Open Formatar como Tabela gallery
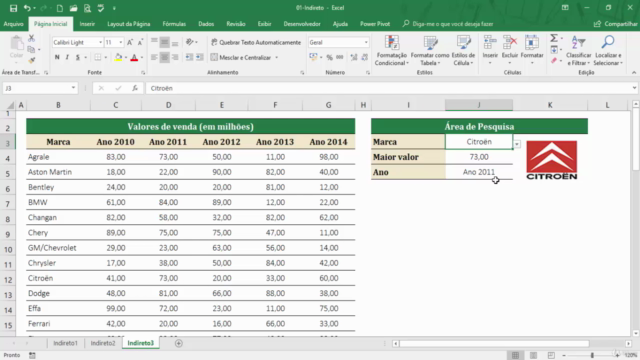The image size is (640, 360). 430,51
